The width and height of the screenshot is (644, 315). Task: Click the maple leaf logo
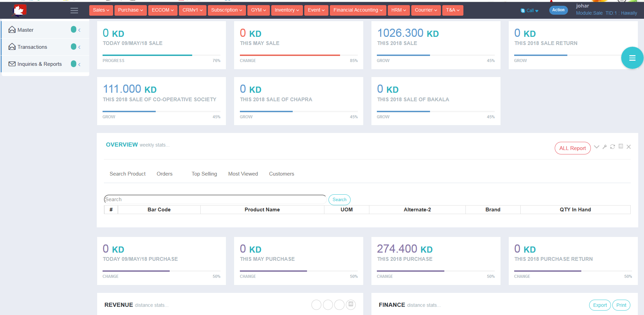(19, 11)
